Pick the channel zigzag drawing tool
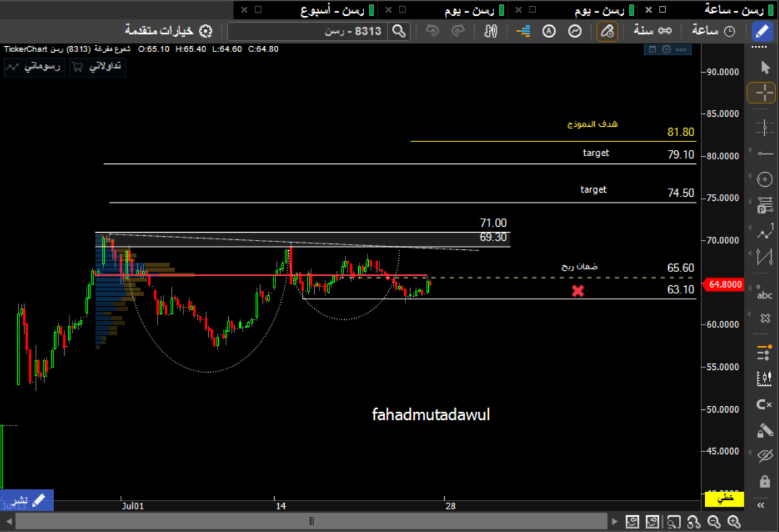This screenshot has width=779, height=532. 764,256
